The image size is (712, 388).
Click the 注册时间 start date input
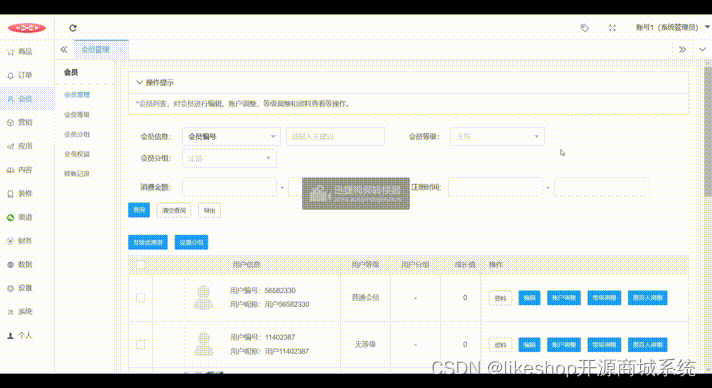495,187
